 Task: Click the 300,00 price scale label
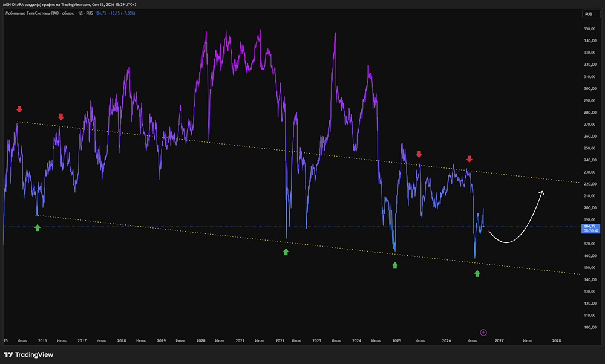590,88
